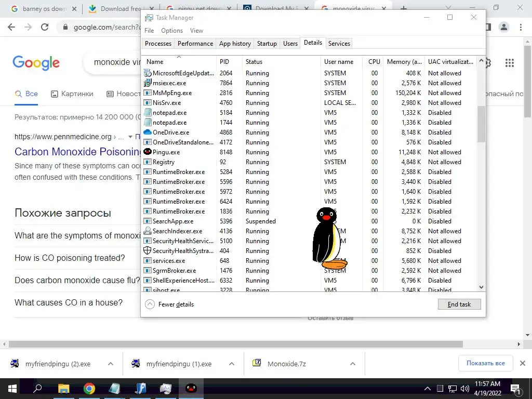Switch to the Startup tab

point(267,44)
